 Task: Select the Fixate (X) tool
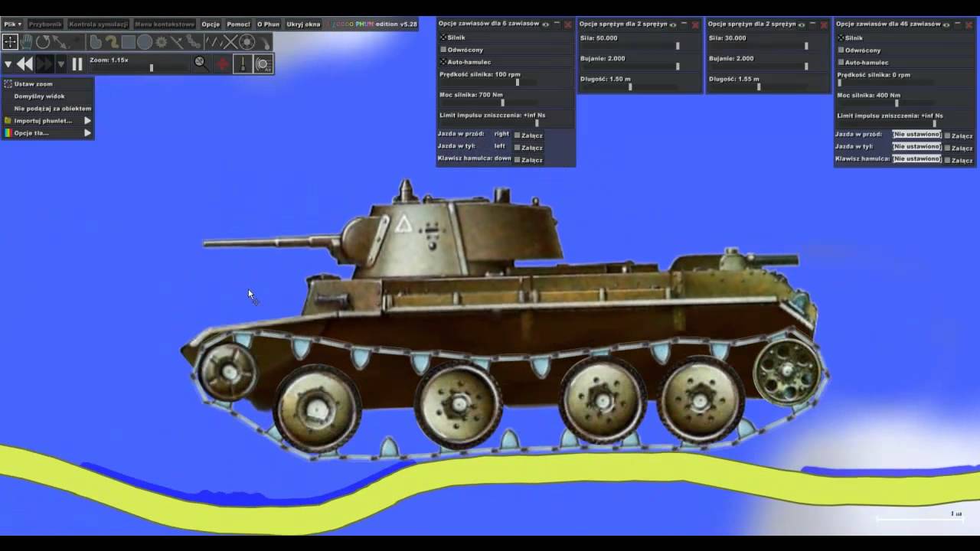point(230,42)
